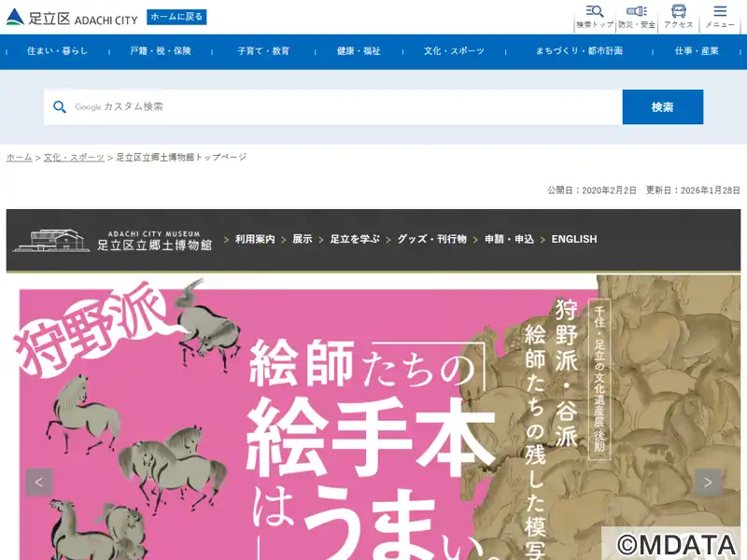This screenshot has height=560, width=747.
Task: Expand the 子育て・教育 menu
Action: pos(263,51)
